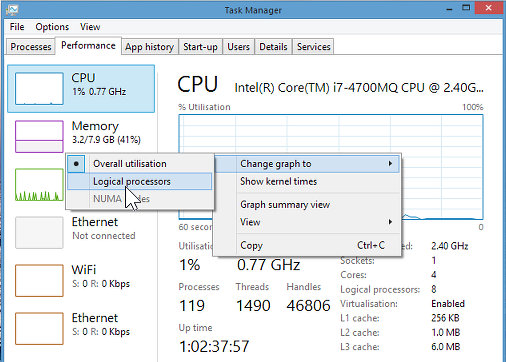Click the 1490 threads value
Image resolution: width=506 pixels, height=362 pixels.
253,306
